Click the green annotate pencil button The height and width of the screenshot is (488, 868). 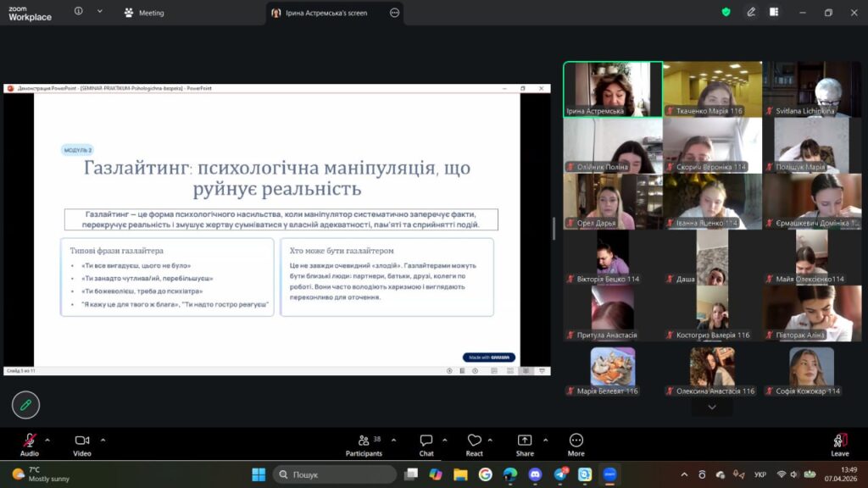[25, 405]
